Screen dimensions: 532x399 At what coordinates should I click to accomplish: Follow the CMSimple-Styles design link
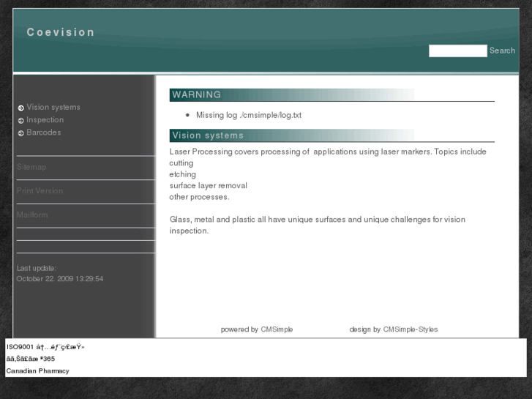pos(411,329)
